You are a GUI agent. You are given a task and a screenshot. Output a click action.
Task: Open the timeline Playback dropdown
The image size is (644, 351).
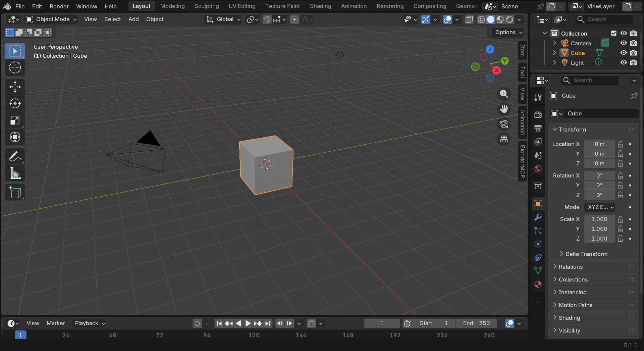[x=89, y=323]
